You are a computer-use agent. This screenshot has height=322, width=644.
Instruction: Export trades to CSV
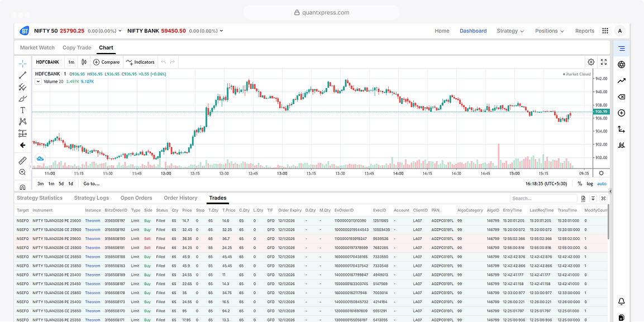pyautogui.click(x=584, y=199)
